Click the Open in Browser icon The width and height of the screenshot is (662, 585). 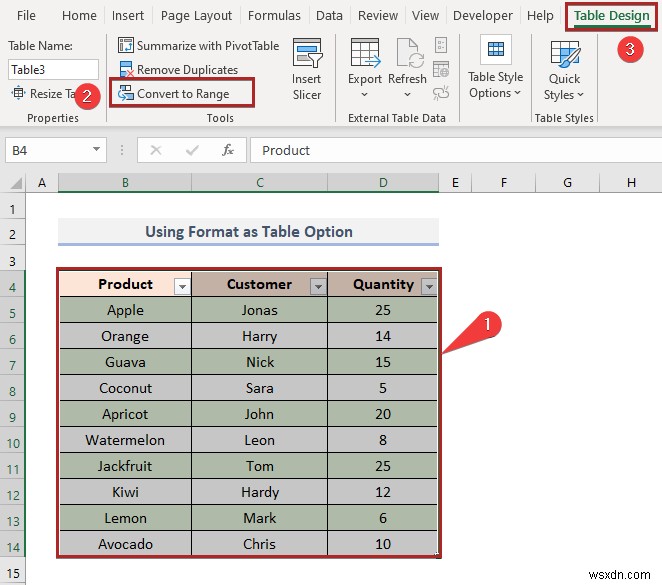coord(441,69)
